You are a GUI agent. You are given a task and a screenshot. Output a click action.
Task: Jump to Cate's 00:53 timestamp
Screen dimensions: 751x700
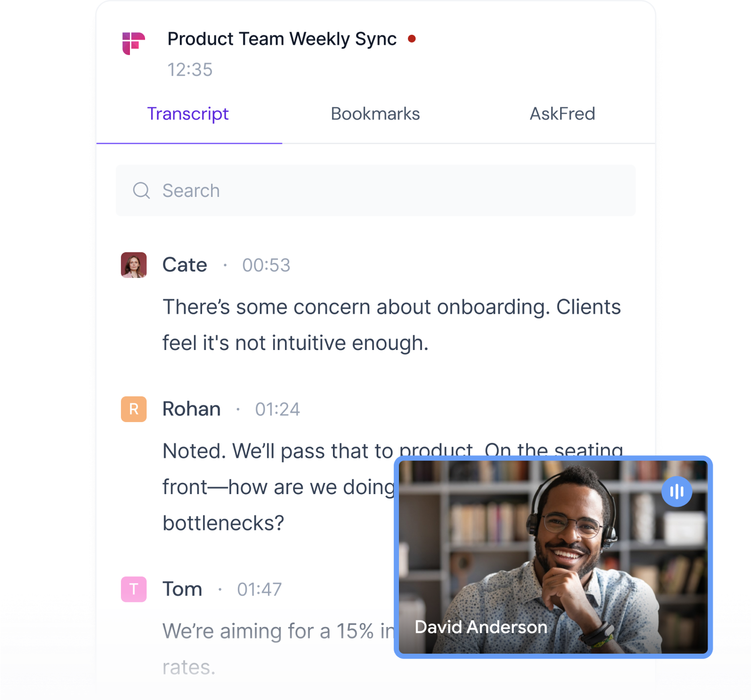click(266, 265)
